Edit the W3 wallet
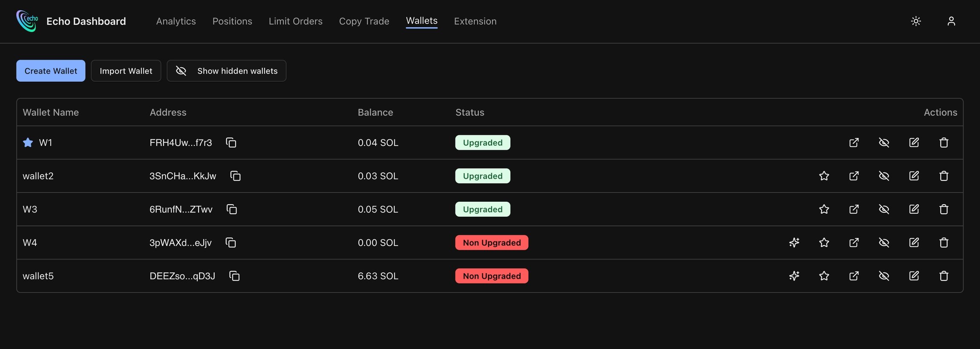Image resolution: width=980 pixels, height=349 pixels. click(x=914, y=209)
